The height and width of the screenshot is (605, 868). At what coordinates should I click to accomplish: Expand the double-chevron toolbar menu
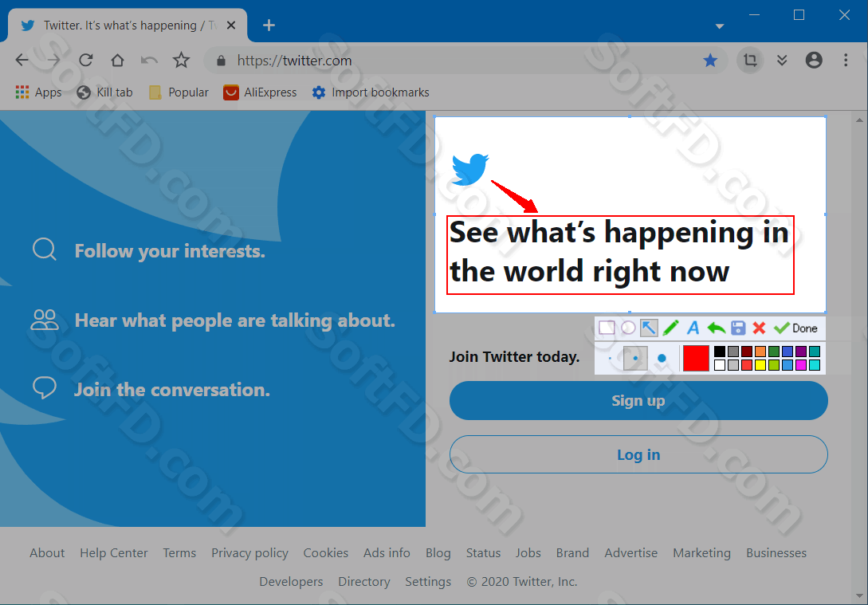click(x=782, y=60)
